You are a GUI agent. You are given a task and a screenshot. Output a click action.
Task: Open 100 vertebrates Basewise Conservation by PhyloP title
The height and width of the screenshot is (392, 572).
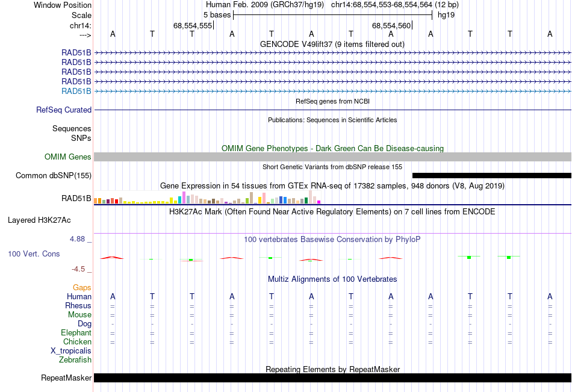(332, 240)
